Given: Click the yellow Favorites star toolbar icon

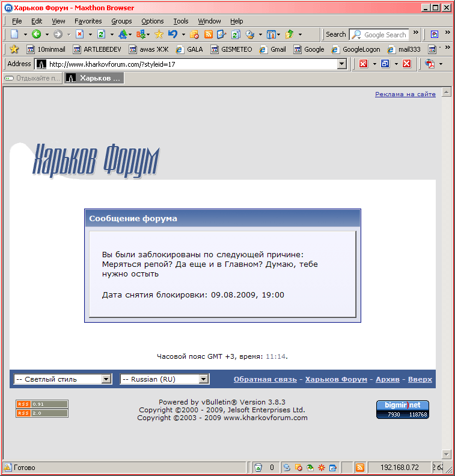Looking at the screenshot, I should pos(159,34).
